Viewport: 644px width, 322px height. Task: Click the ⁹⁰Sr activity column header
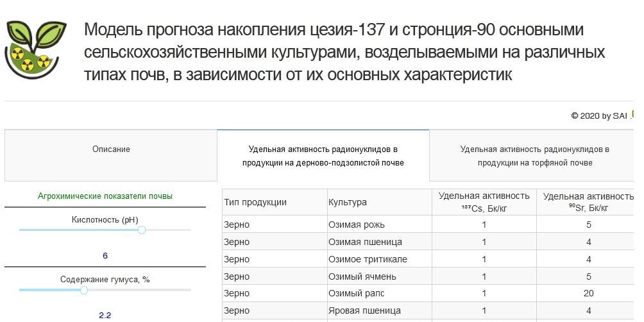tap(588, 202)
